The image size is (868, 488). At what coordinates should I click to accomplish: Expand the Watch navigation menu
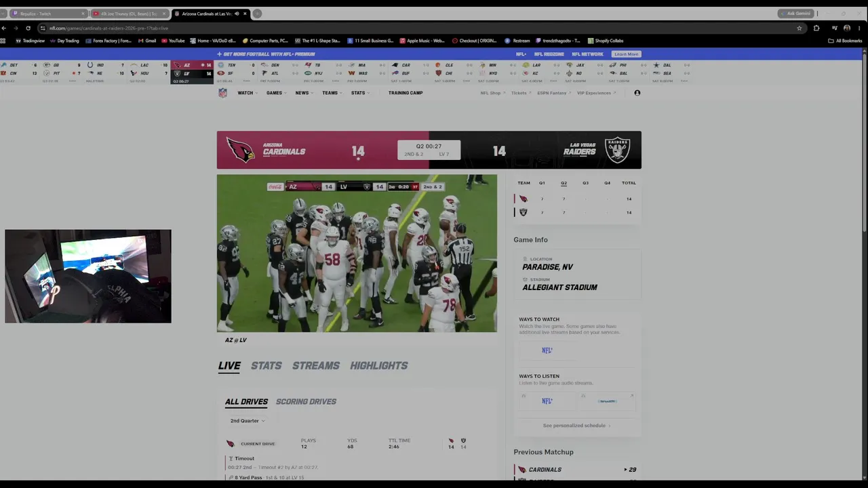point(247,93)
